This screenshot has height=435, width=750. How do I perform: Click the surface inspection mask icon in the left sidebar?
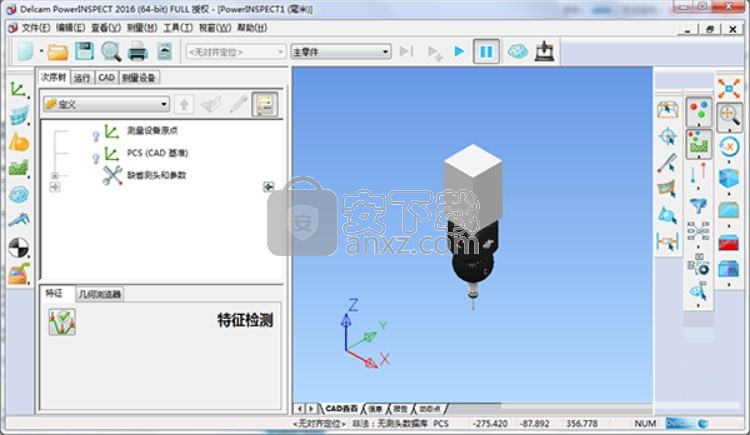(19, 115)
